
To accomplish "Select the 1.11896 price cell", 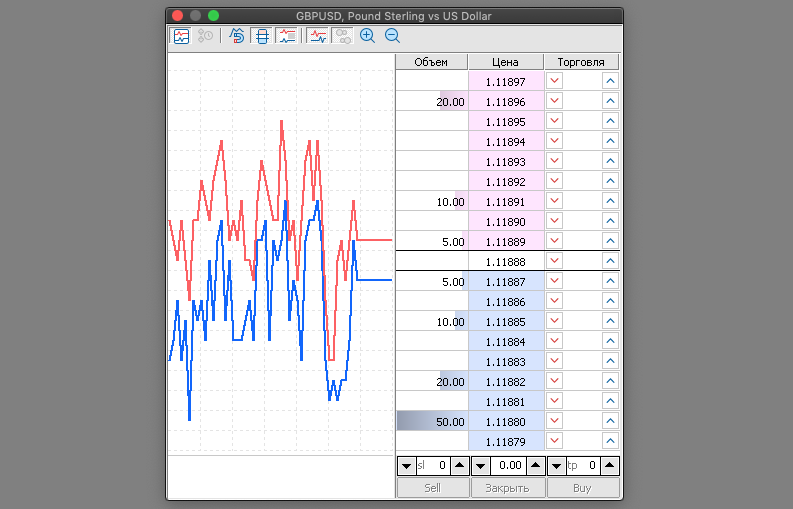I will (506, 101).
